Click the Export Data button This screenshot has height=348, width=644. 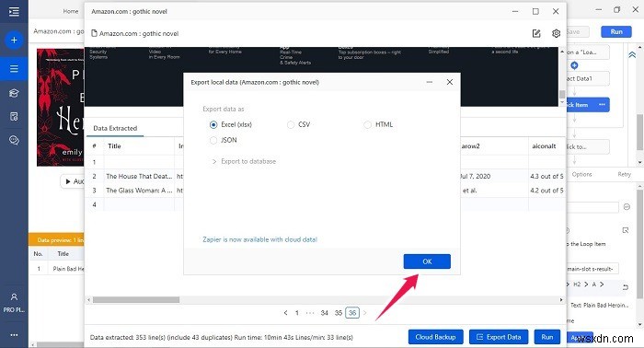(x=499, y=337)
